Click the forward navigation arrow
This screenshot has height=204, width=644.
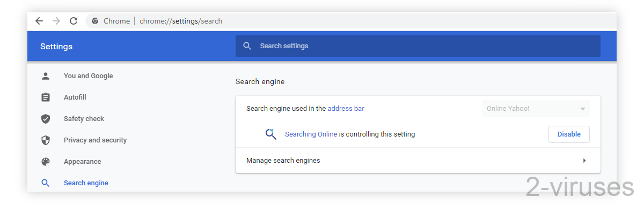pos(56,21)
